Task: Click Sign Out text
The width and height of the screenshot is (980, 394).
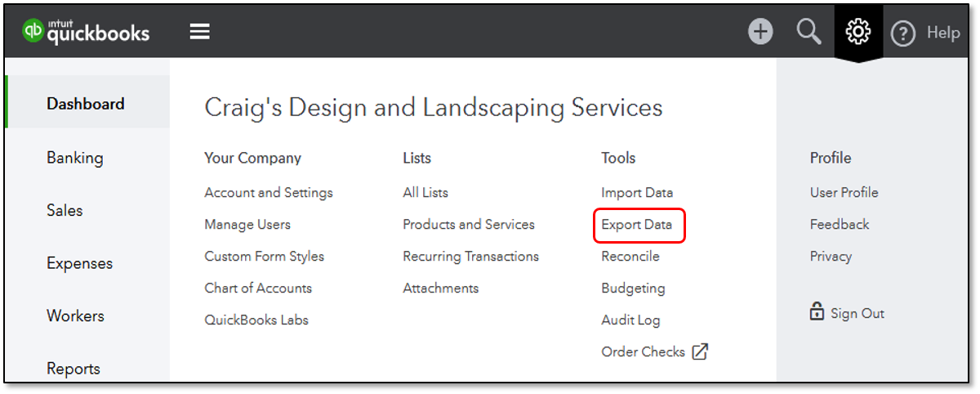Action: (x=857, y=313)
